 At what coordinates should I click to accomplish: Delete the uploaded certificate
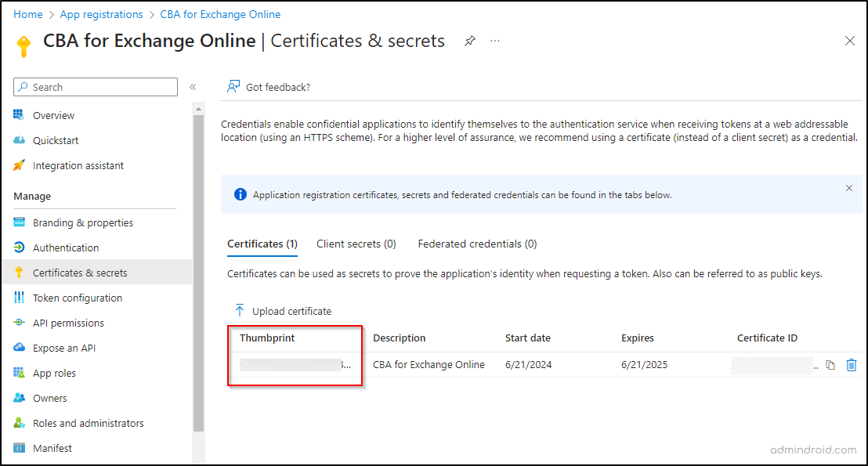pos(852,364)
